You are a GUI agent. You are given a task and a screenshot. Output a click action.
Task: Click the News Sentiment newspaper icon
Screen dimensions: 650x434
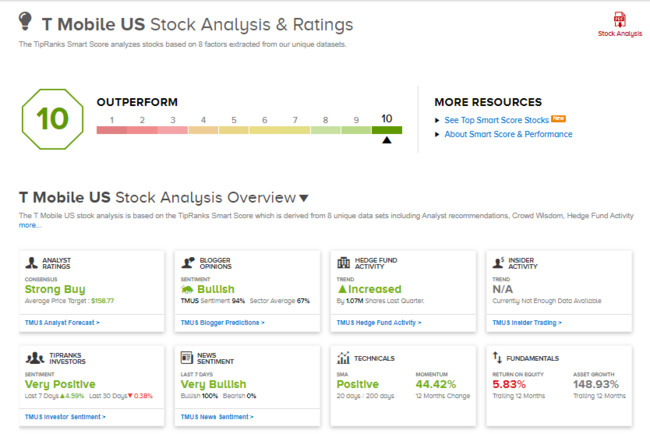click(x=187, y=357)
